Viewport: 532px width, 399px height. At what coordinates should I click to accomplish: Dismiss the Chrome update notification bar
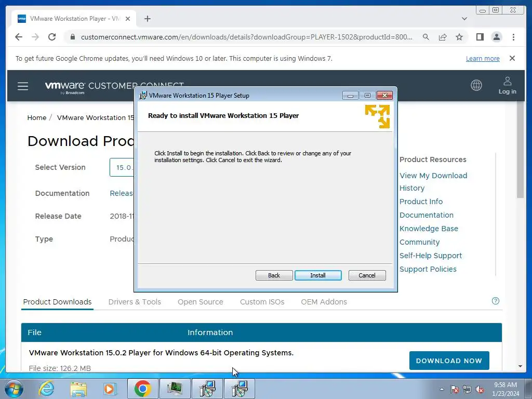512,58
